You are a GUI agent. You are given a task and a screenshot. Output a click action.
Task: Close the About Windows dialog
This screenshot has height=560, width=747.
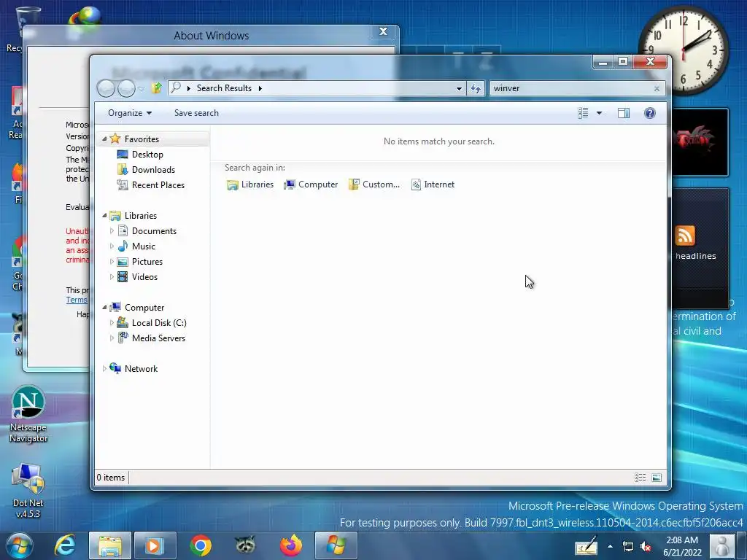pos(383,32)
